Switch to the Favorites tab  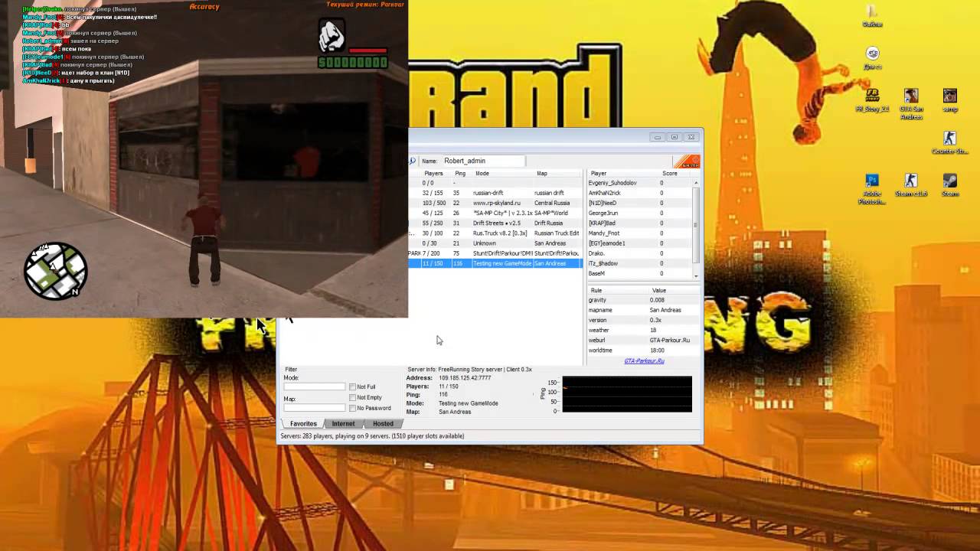click(x=303, y=424)
